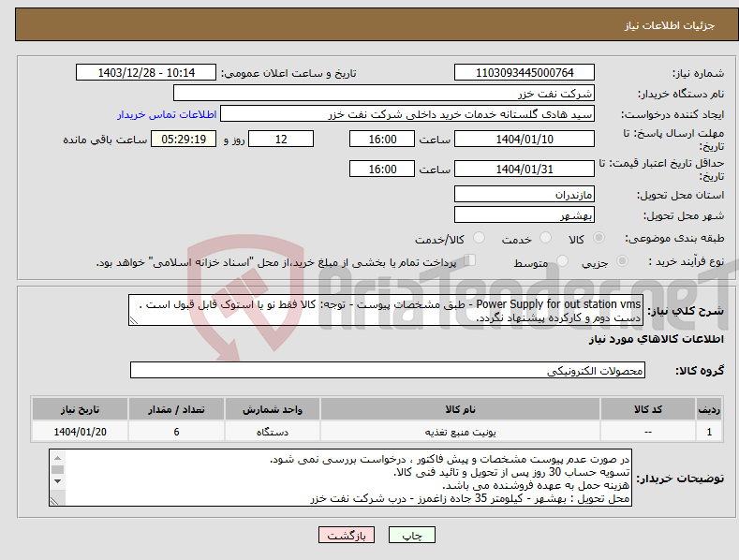Click the row number cell 1
Screen dimensions: 739x560
click(709, 432)
